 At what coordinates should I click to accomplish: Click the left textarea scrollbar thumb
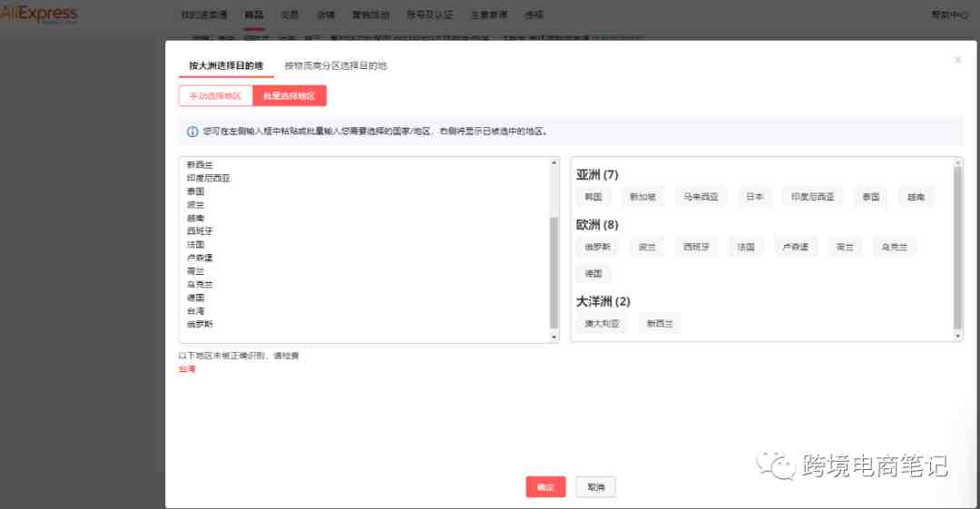[x=554, y=272]
